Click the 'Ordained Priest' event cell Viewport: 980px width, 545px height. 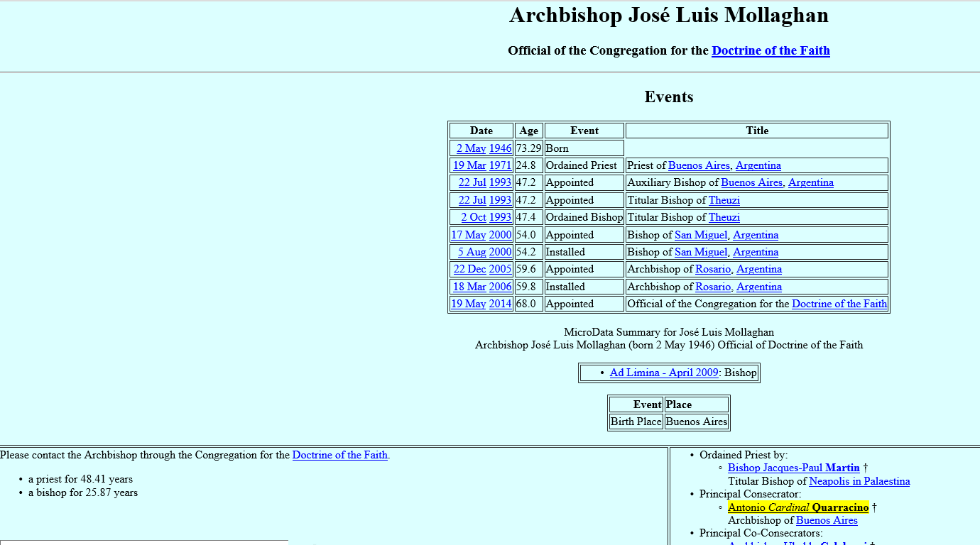(x=584, y=165)
